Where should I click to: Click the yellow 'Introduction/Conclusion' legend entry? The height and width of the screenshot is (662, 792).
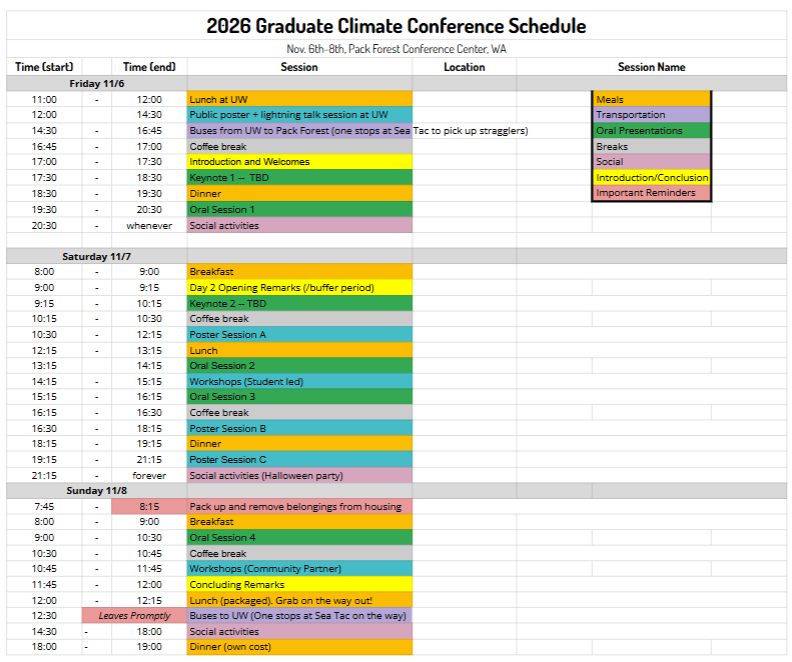[651, 177]
